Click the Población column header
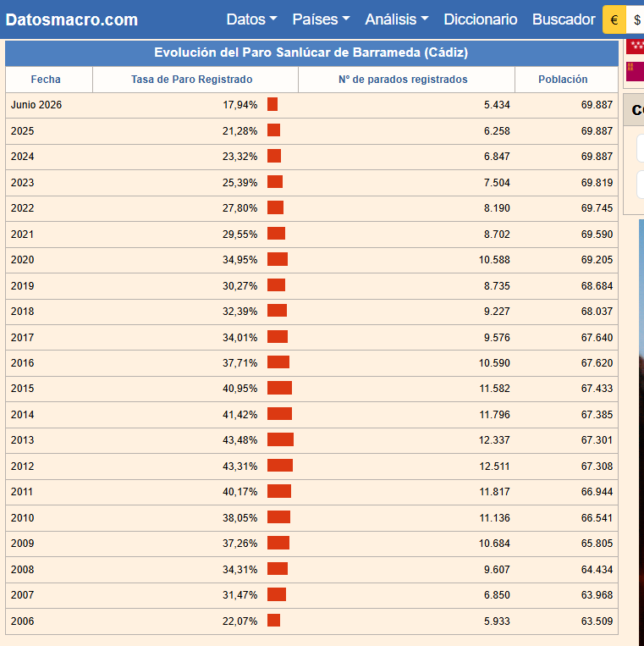 (x=563, y=79)
